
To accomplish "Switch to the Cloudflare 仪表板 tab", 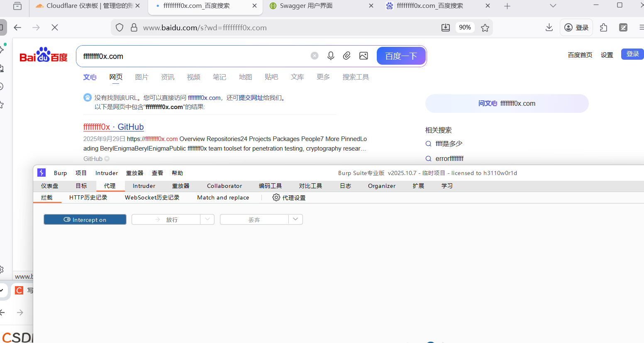I will tap(88, 6).
